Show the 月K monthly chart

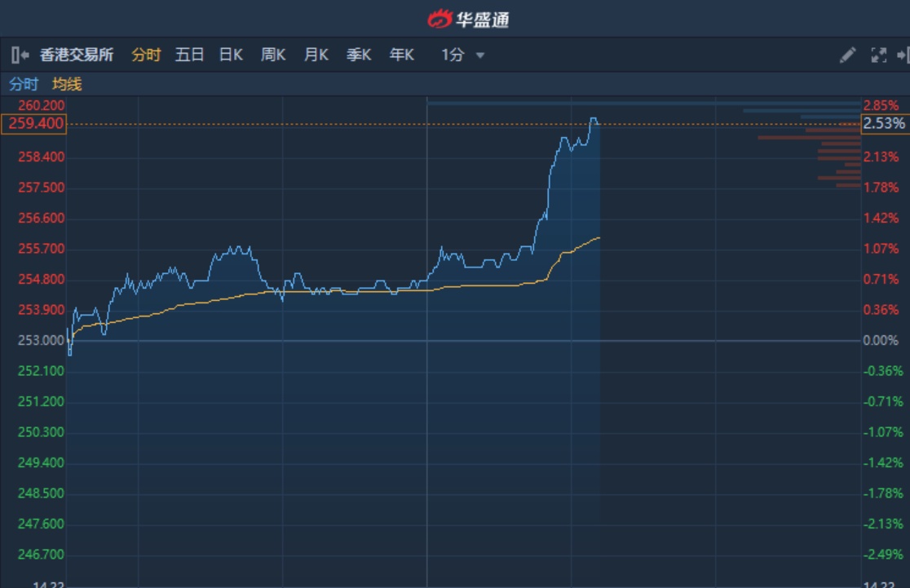click(x=316, y=55)
